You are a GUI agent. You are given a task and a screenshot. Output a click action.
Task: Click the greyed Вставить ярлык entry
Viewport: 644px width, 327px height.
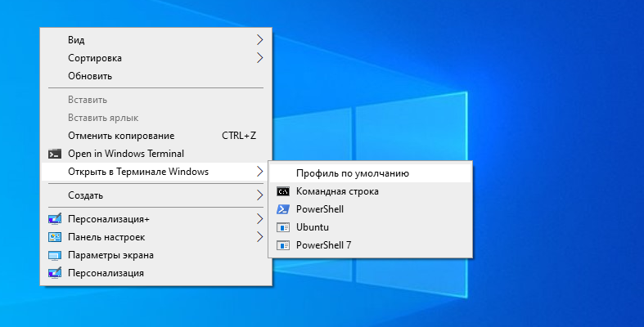pos(156,118)
